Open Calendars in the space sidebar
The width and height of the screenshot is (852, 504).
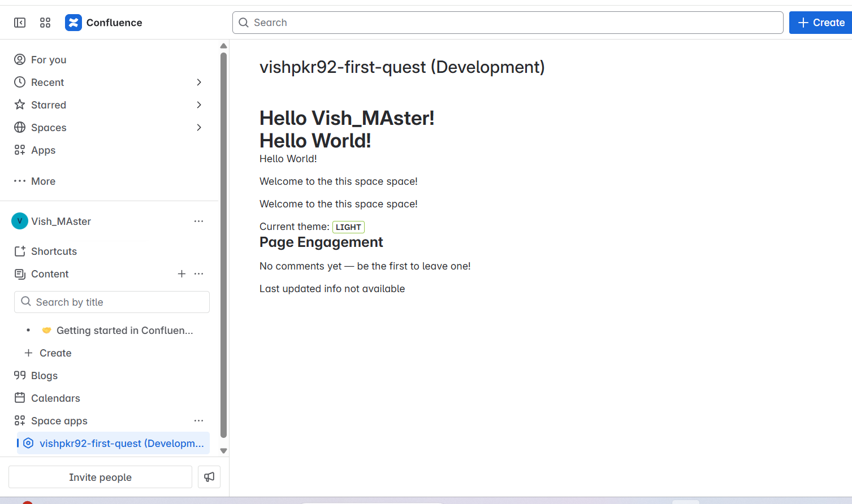coord(55,398)
